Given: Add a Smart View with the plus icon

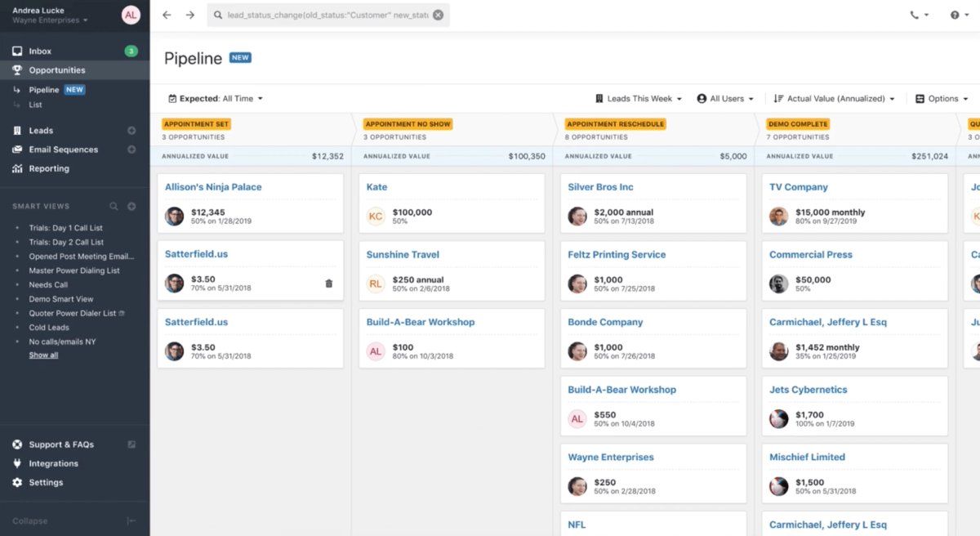Looking at the screenshot, I should tap(131, 206).
